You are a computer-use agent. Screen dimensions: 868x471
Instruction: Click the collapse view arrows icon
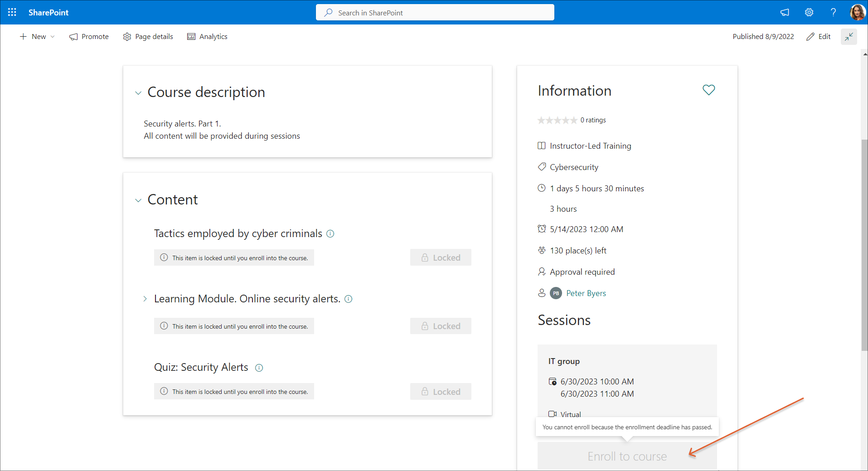pos(849,37)
